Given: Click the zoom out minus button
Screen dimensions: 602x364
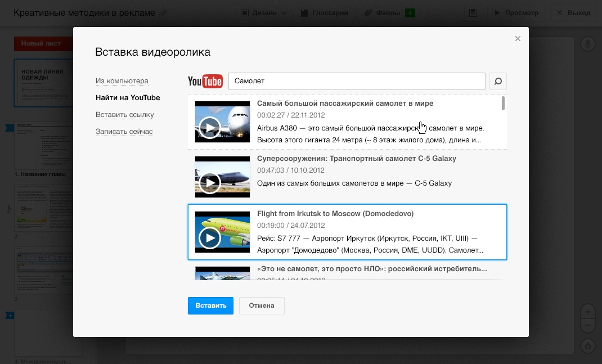Looking at the screenshot, I should pos(588,326).
